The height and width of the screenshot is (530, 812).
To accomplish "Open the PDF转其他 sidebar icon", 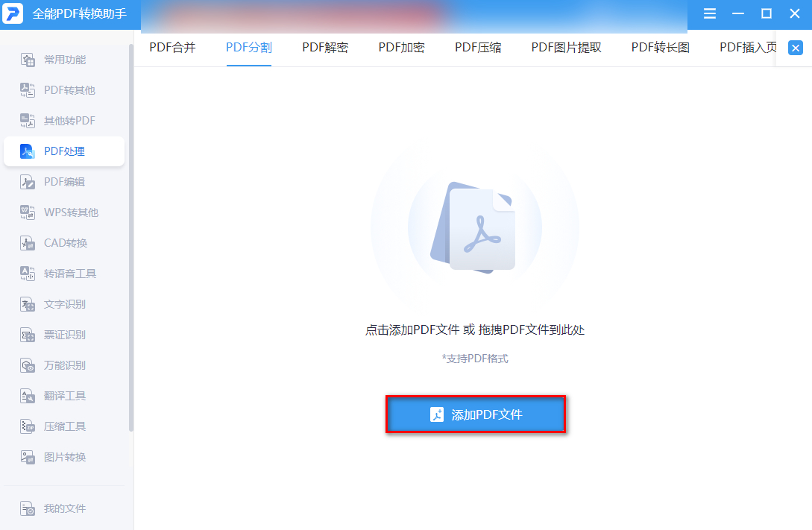I will tap(28, 90).
